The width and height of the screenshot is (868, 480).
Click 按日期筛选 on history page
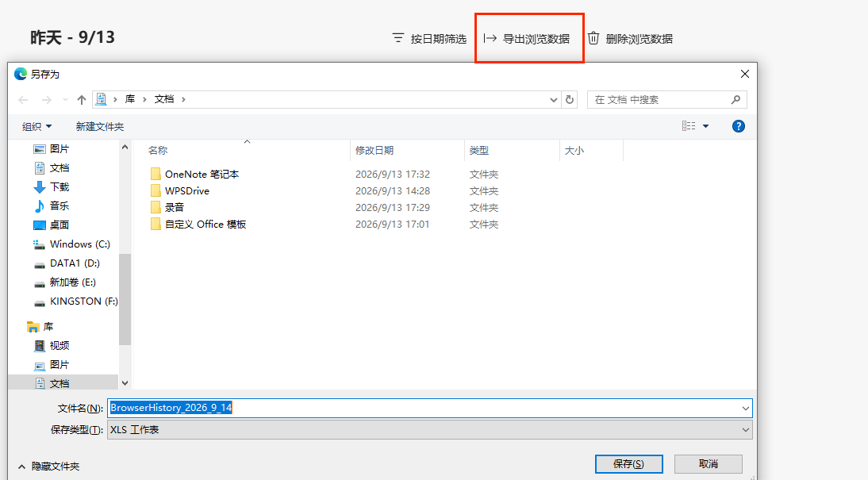click(x=429, y=39)
